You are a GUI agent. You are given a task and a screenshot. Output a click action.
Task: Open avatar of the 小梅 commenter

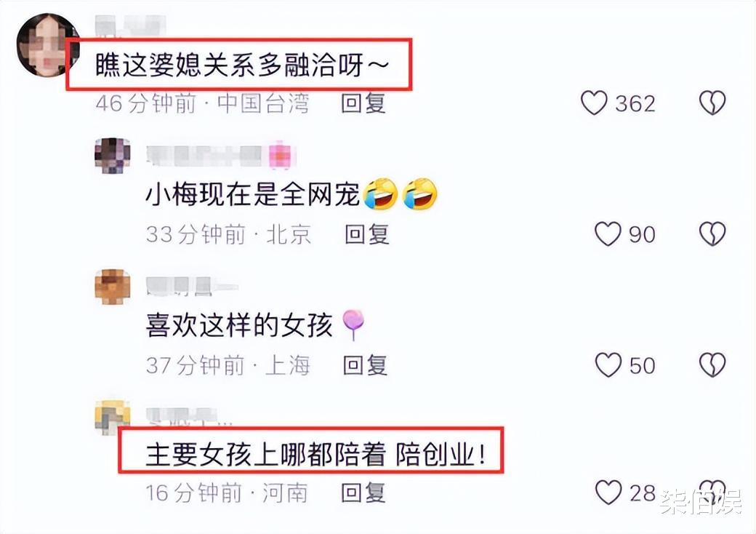coord(113,156)
